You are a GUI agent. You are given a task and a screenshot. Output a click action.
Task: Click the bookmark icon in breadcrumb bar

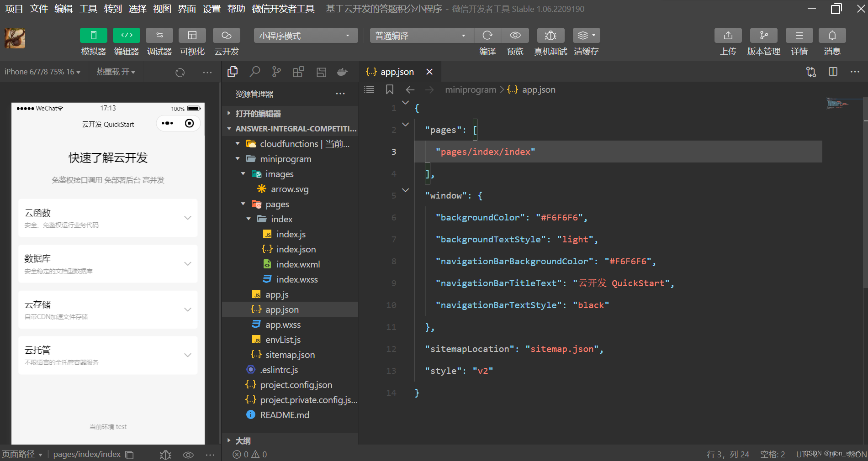click(390, 89)
